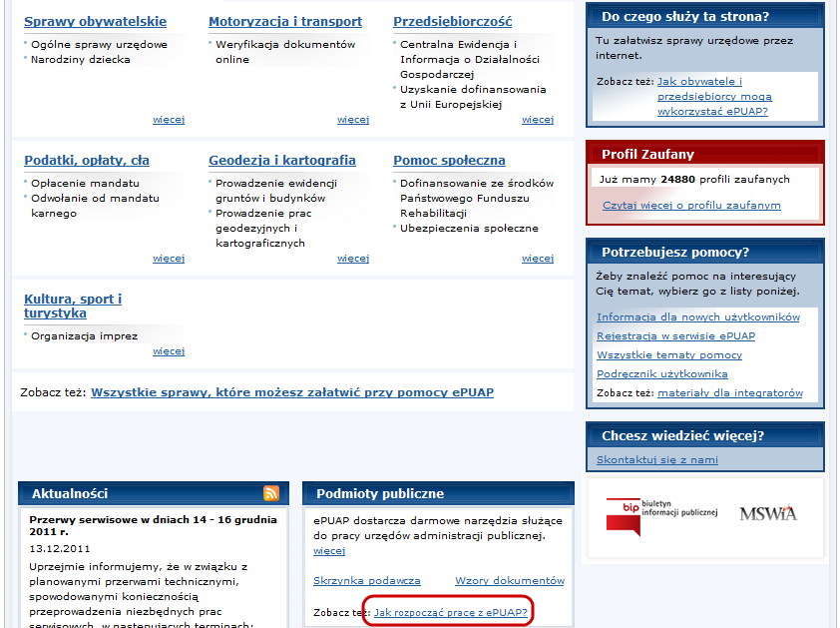Image resolution: width=840 pixels, height=628 pixels.
Task: Open Informacja dla nowych użytkowników
Action: tap(698, 316)
